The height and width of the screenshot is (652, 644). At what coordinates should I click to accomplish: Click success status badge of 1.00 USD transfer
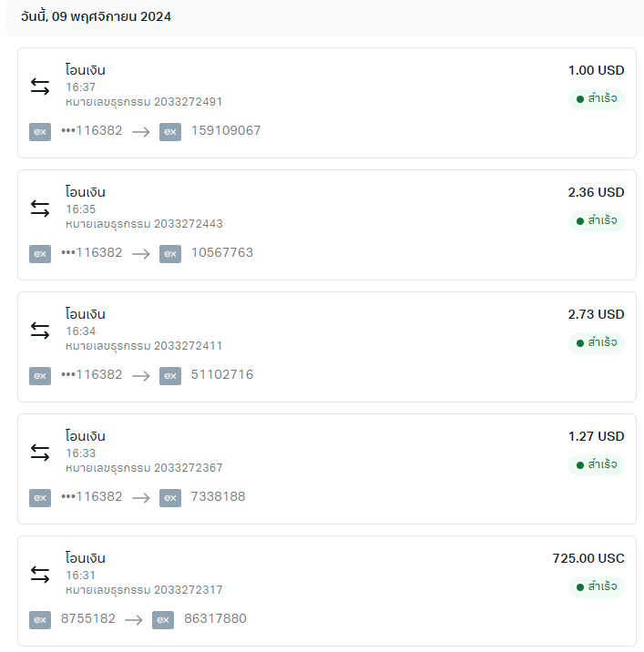(x=597, y=99)
